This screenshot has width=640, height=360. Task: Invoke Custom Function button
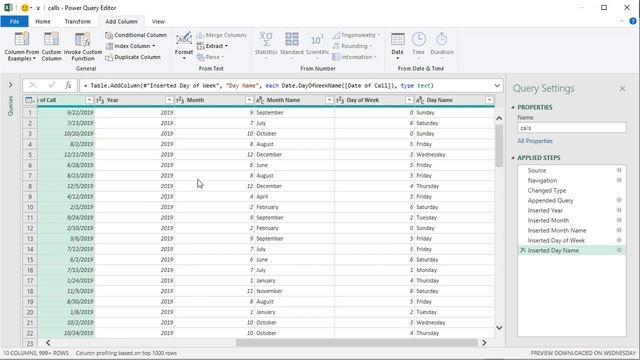[83, 47]
